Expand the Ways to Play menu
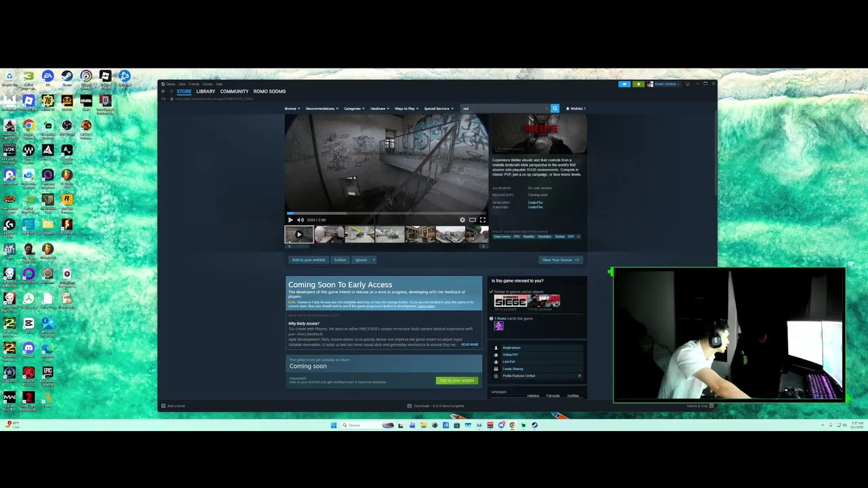The height and width of the screenshot is (488, 868). click(x=406, y=108)
